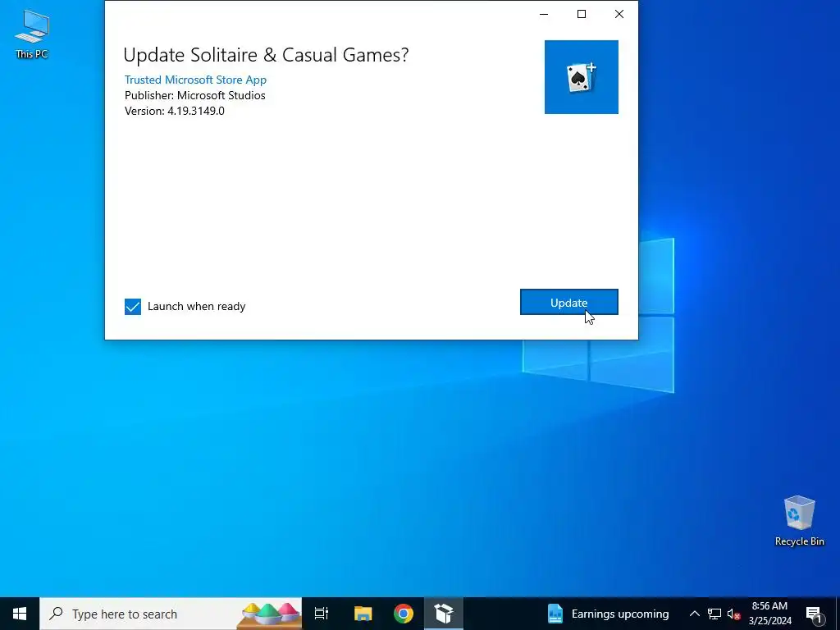Minimize the app installer window
This screenshot has width=840, height=630.
(x=544, y=14)
